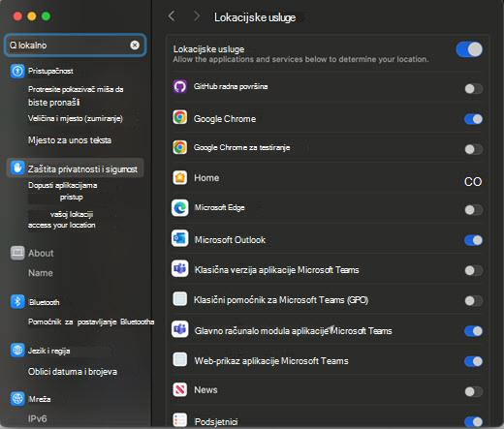Click the Home app icon
The image size is (504, 429).
pyautogui.click(x=179, y=177)
